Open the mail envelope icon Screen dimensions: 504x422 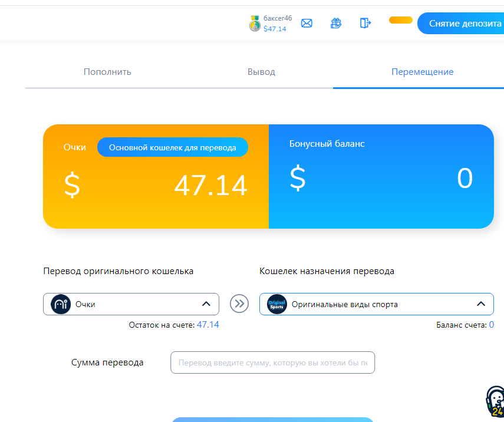(x=307, y=23)
